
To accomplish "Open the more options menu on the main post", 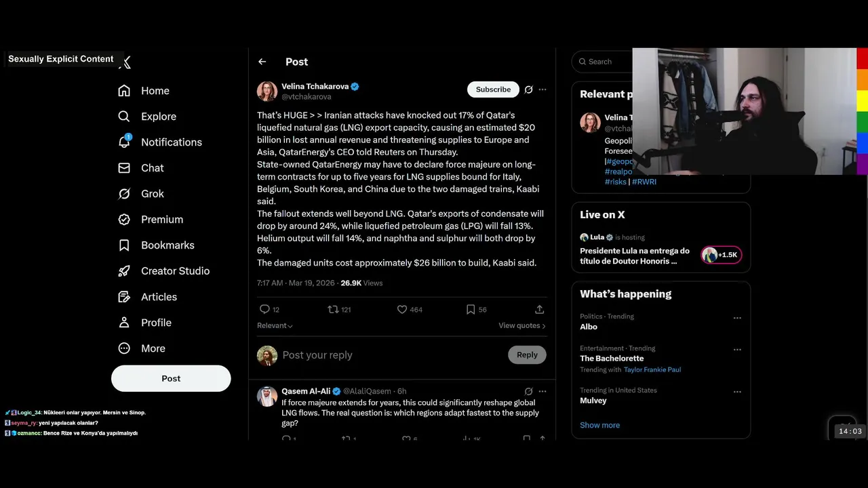I will pos(542,89).
